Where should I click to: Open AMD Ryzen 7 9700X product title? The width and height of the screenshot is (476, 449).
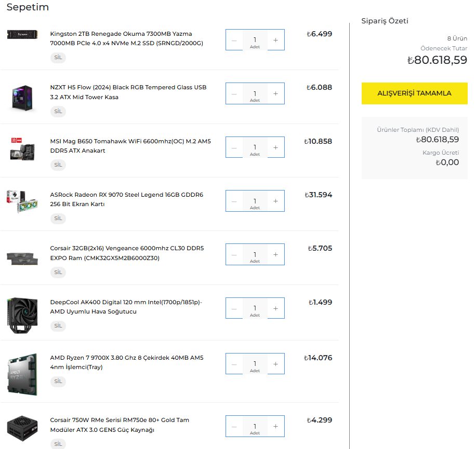click(x=127, y=362)
